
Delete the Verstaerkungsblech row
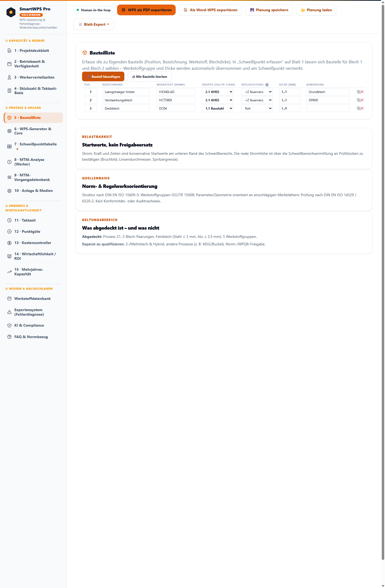click(x=362, y=100)
